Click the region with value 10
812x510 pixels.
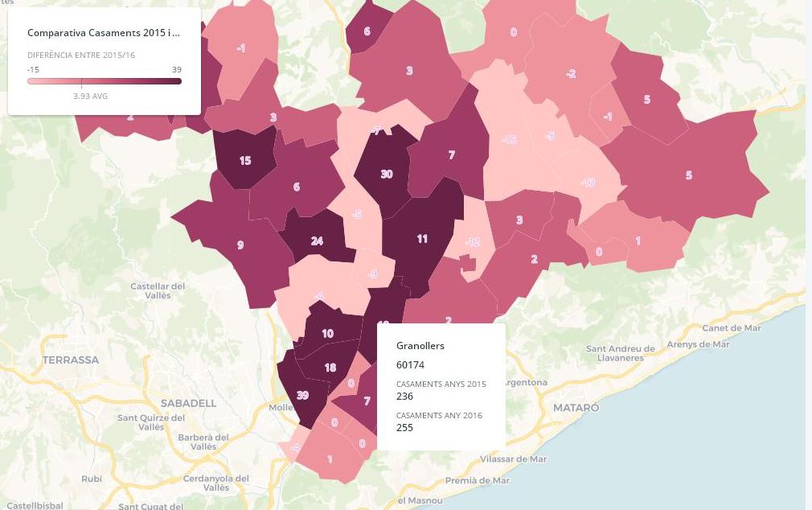(x=327, y=333)
